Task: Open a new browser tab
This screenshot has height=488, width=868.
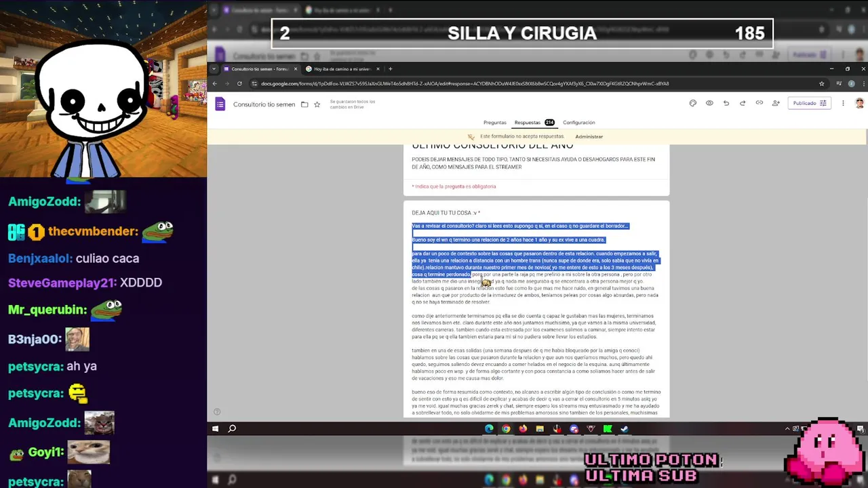Action: coord(390,68)
